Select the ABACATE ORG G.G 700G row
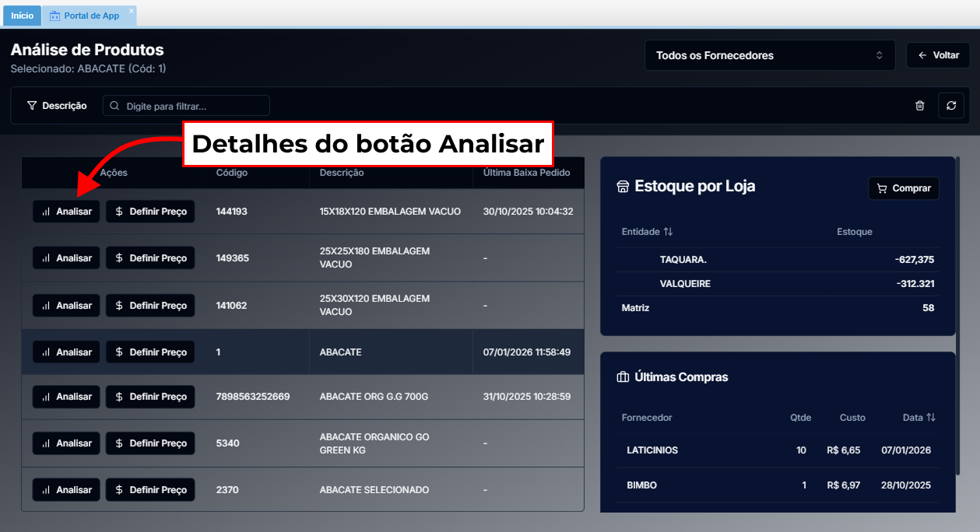This screenshot has width=980, height=532. point(374,397)
